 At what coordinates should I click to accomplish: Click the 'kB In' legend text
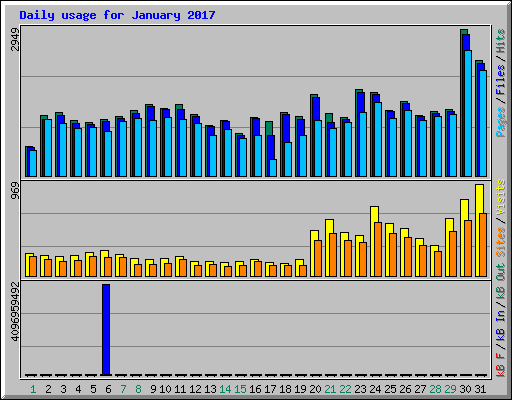point(500,325)
